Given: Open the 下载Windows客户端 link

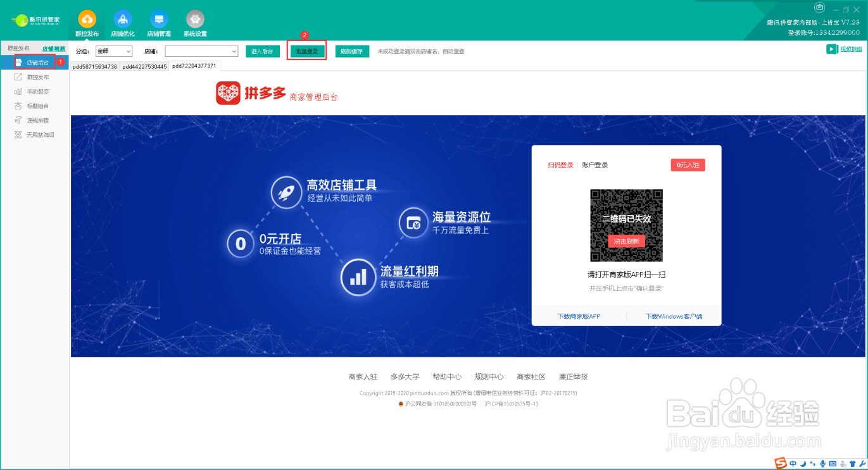Looking at the screenshot, I should click(x=674, y=316).
